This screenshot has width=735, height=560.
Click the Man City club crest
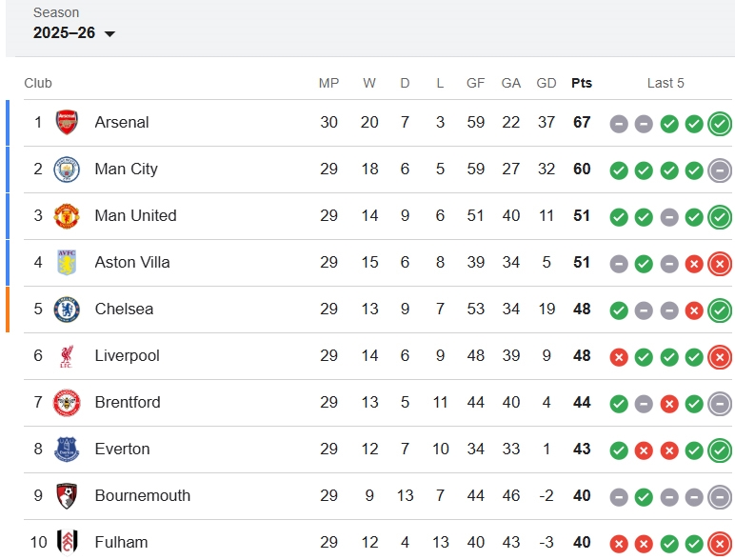click(x=67, y=169)
